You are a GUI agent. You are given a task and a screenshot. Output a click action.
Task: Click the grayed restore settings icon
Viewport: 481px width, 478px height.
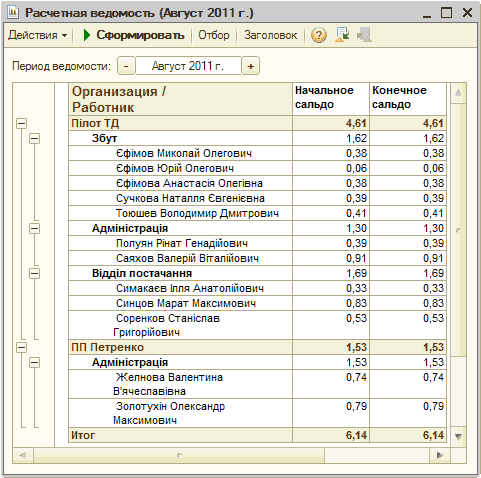[364, 35]
